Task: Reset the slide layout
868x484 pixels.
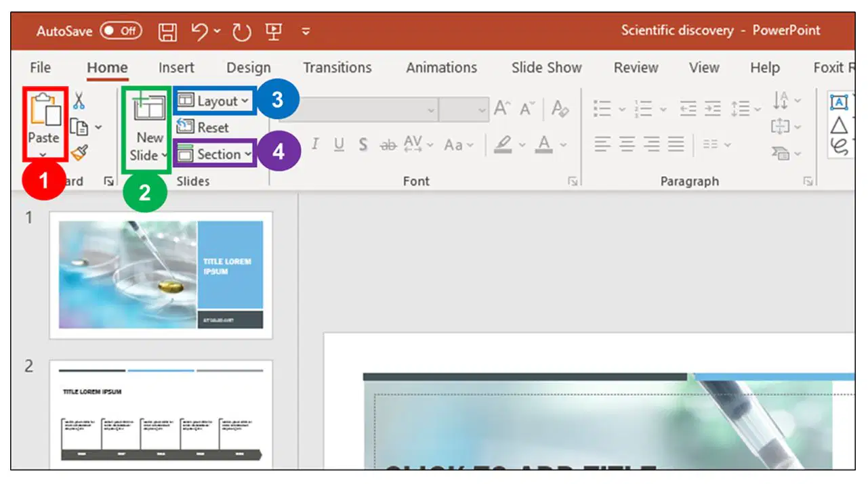Action: [x=203, y=127]
